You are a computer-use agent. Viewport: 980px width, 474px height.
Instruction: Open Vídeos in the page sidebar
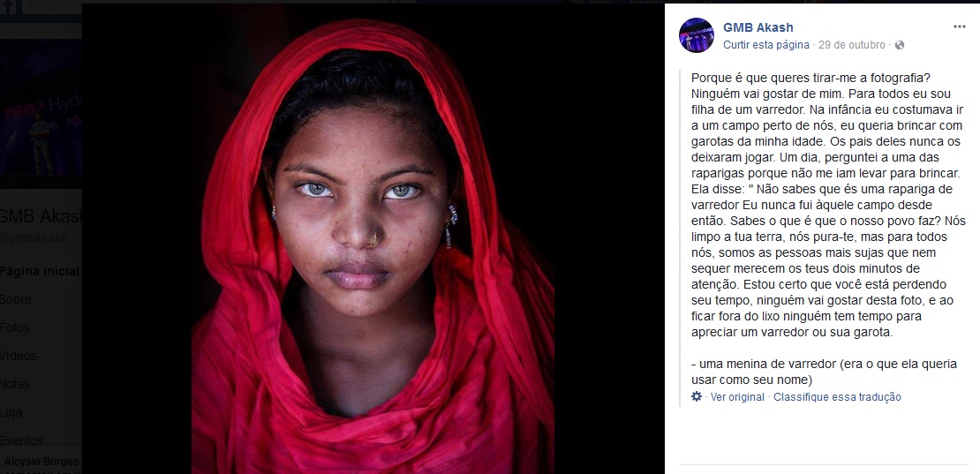19,356
